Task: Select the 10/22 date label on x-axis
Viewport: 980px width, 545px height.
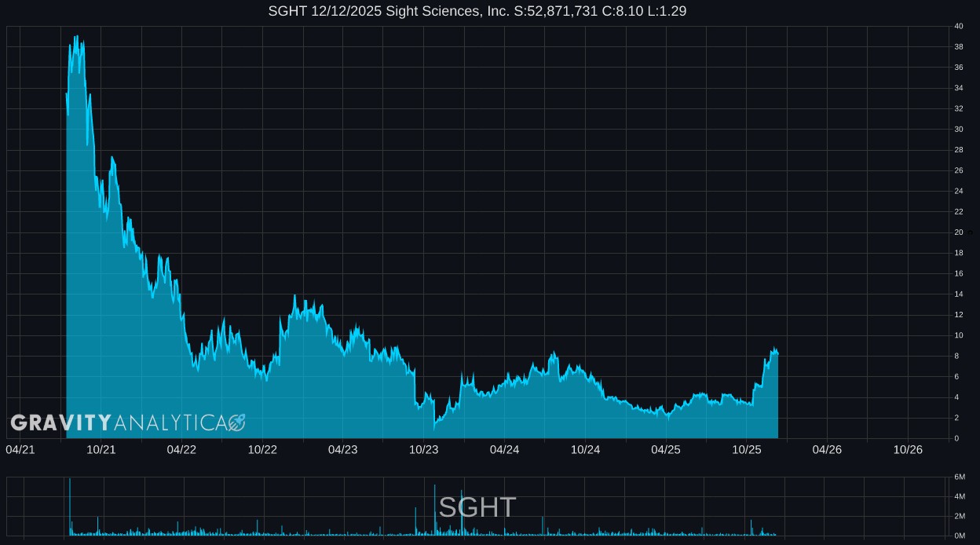Action: coord(262,450)
